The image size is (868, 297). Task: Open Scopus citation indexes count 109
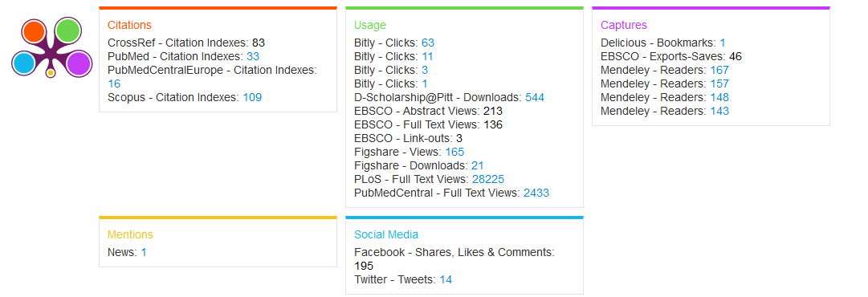pos(252,97)
